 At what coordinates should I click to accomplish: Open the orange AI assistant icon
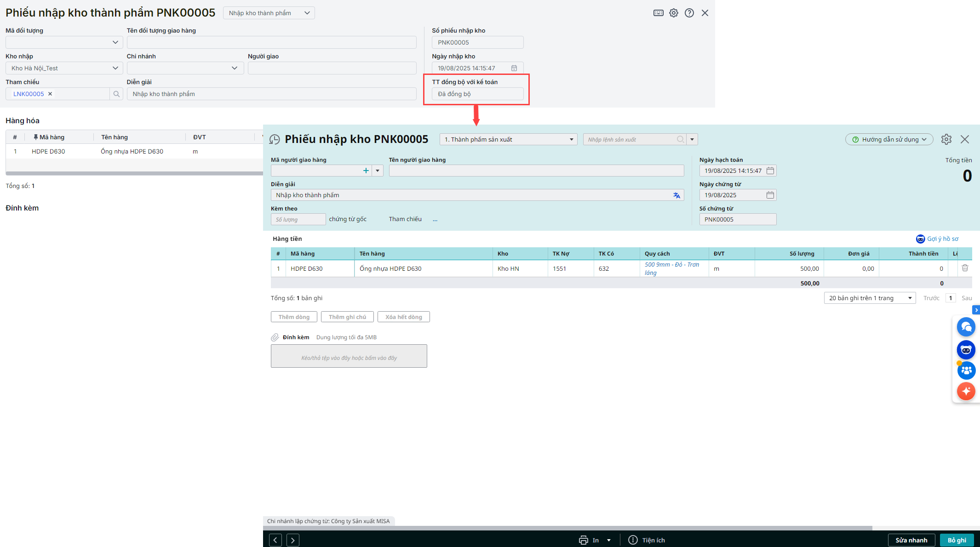click(x=966, y=391)
